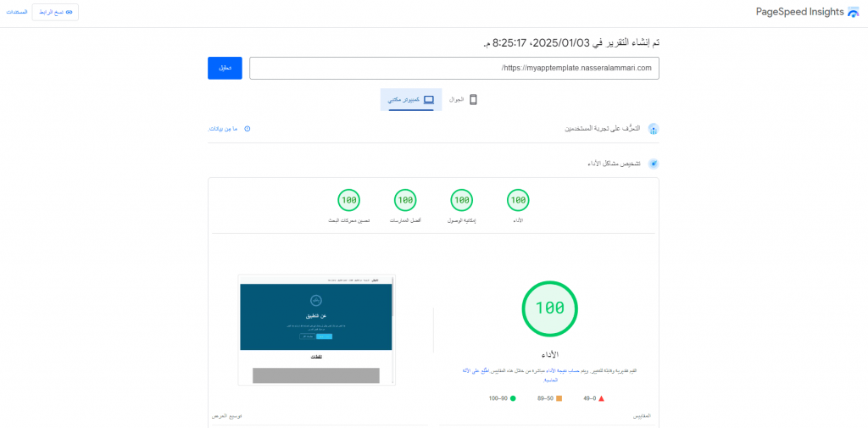Viewport: 868px width, 428px height.
Task: Switch to the الجوال mobile tab
Action: tap(463, 100)
